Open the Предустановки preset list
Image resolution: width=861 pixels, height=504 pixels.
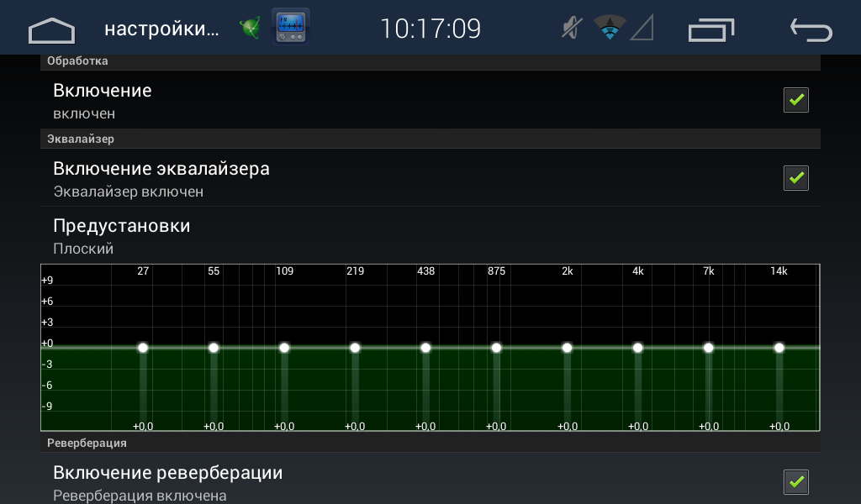point(430,235)
